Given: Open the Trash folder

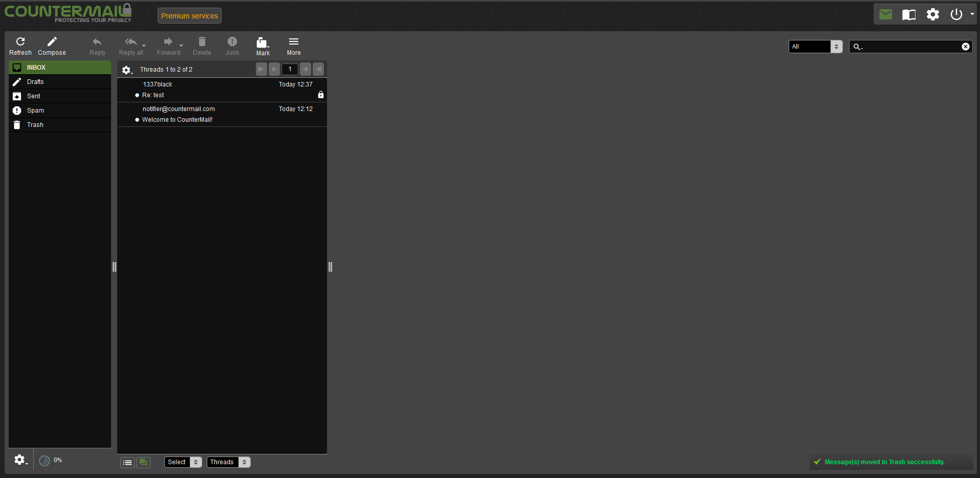Looking at the screenshot, I should (x=60, y=125).
